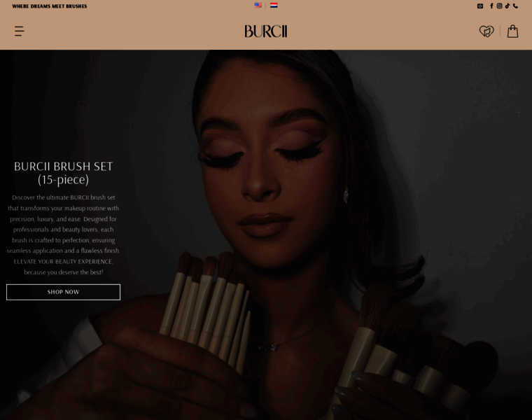This screenshot has height=420, width=532.
Task: Click the phone contact icon
Action: (x=515, y=6)
